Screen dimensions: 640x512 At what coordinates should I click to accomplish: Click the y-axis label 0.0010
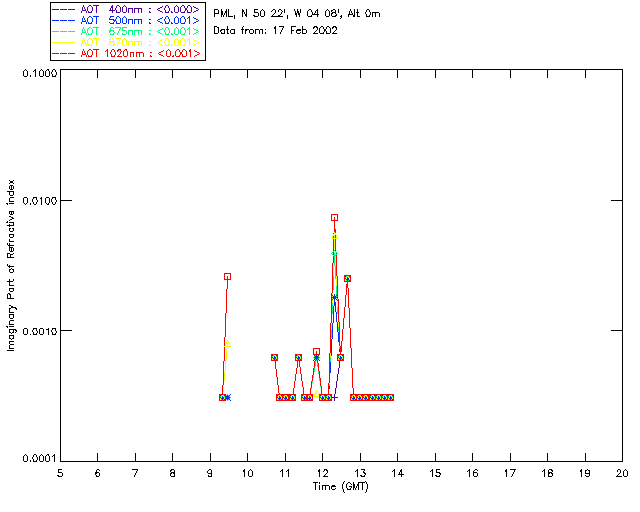(x=39, y=331)
